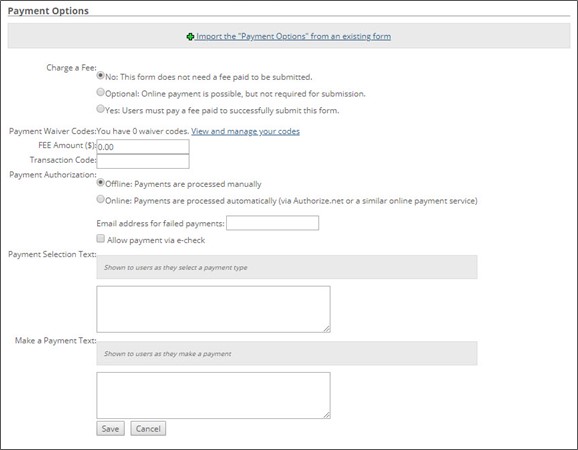
Task: Click the Payment Authorization label
Action: (x=53, y=175)
